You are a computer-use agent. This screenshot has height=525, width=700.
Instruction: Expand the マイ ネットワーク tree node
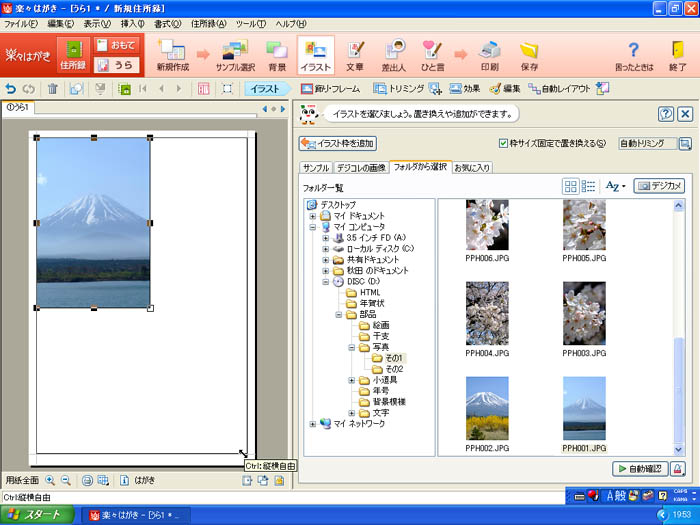coord(313,424)
